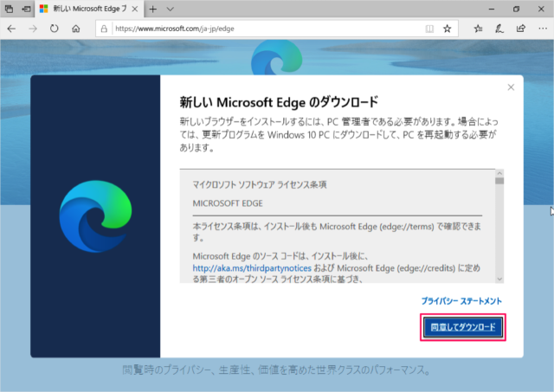Viewport: 554px width, 392px height.
Task: Minimize the browser window
Action: (x=492, y=10)
